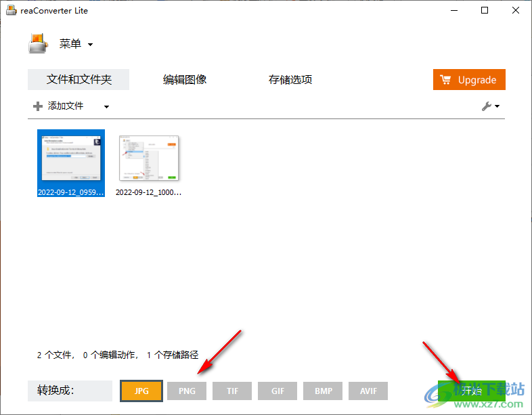Maximize the reaConverter Lite window
532x415 pixels.
tap(485, 11)
